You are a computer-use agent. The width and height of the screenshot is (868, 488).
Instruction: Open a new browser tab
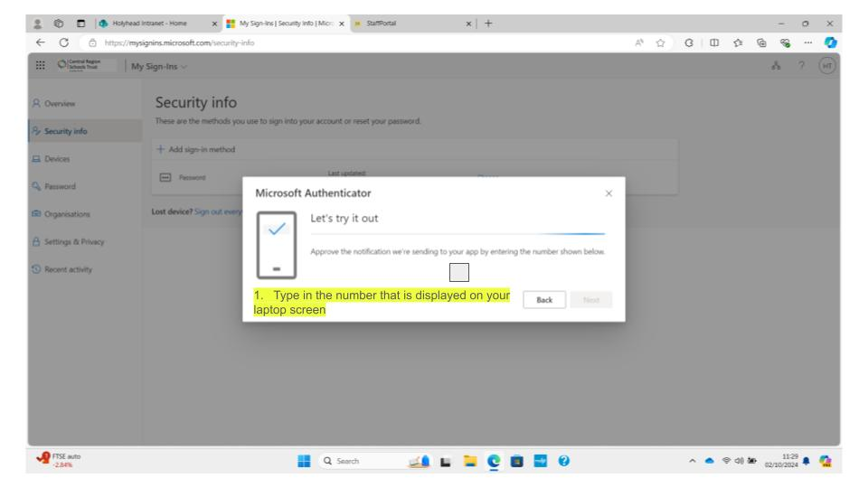click(488, 23)
